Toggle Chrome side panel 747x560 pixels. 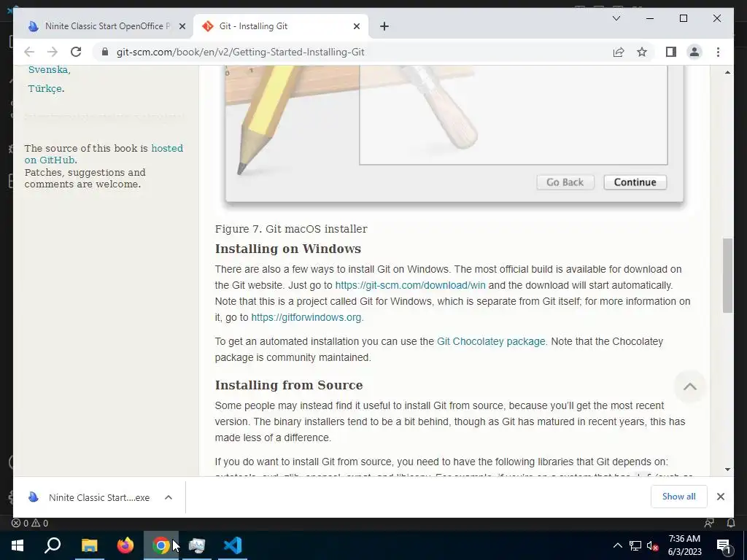(671, 52)
